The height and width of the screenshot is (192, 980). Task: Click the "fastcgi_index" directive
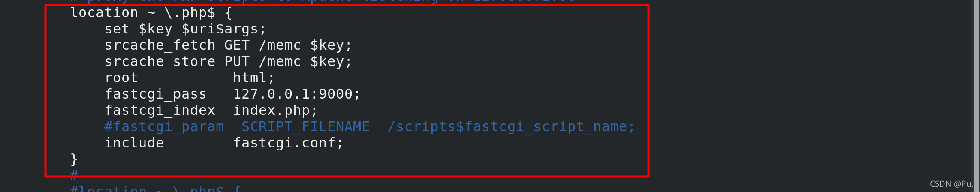[x=160, y=111]
